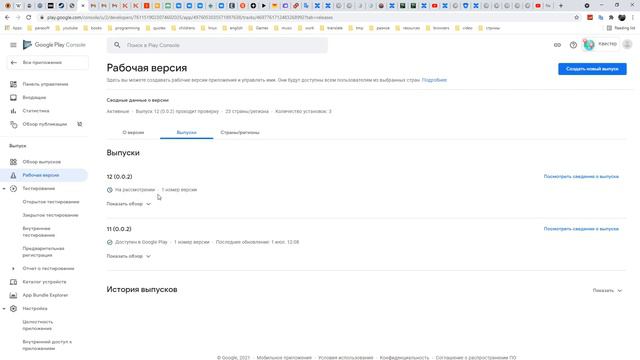640x360 pixels.
Task: Click the search magnifier icon
Action: coord(117,45)
